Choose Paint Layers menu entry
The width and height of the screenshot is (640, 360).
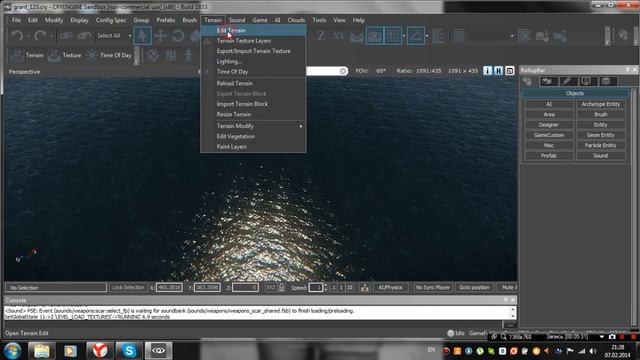(x=253, y=147)
